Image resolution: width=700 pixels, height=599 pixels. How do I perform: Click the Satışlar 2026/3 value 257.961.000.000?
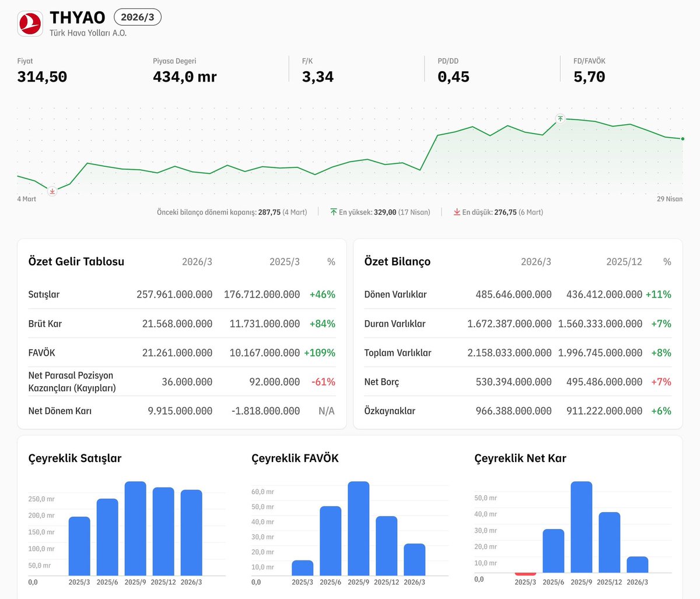click(174, 295)
